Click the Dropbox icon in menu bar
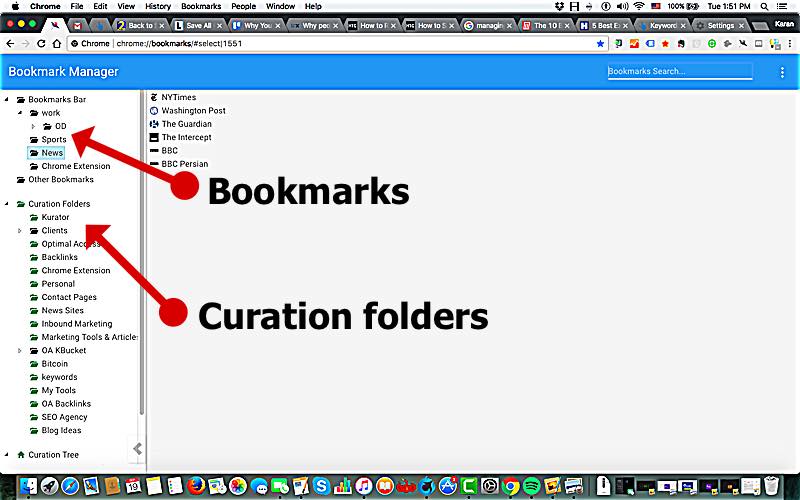The height and width of the screenshot is (500, 800). click(x=560, y=6)
